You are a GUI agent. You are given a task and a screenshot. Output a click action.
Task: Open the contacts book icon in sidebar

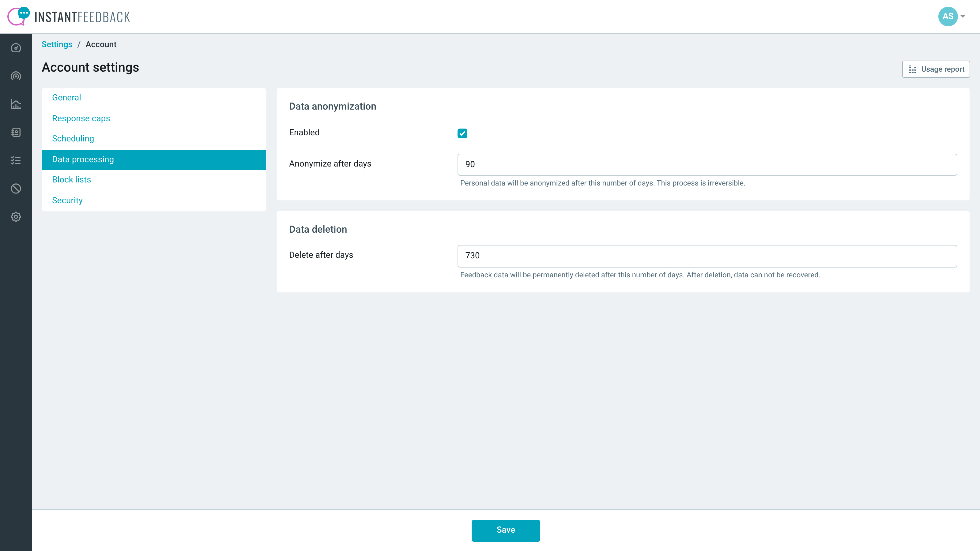click(16, 132)
